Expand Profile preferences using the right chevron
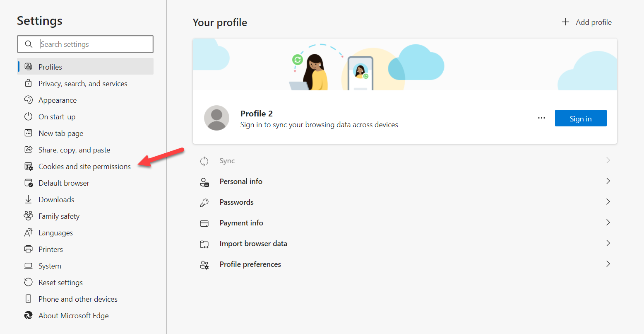 (x=608, y=264)
